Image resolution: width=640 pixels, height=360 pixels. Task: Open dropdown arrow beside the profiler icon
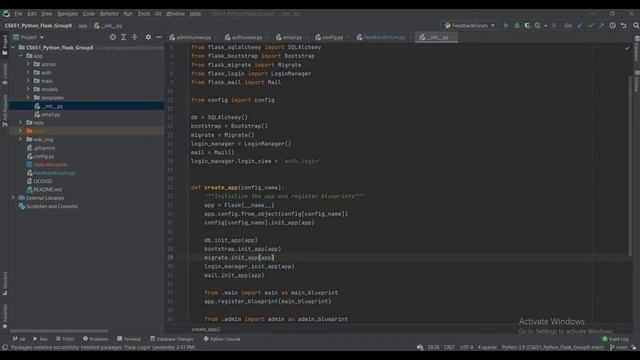click(546, 26)
